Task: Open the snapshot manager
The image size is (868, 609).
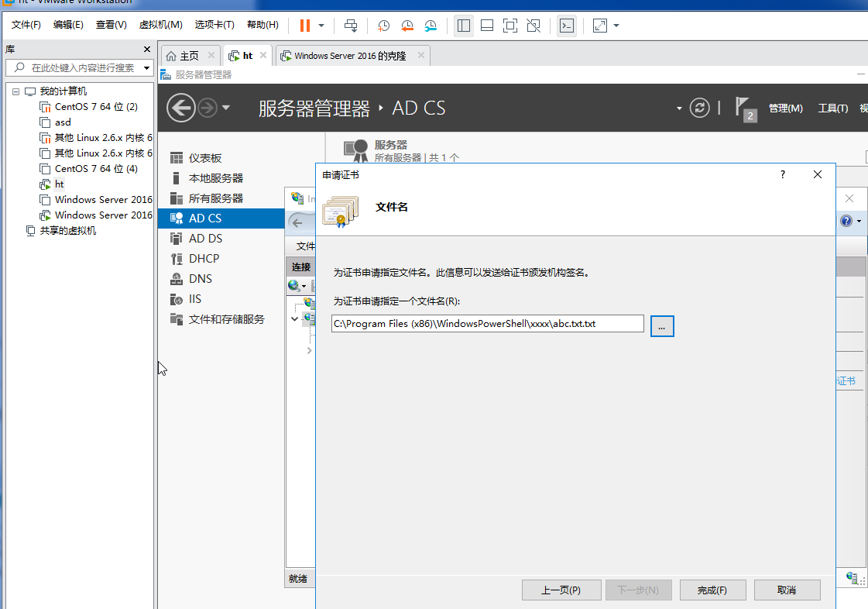Action: point(431,26)
